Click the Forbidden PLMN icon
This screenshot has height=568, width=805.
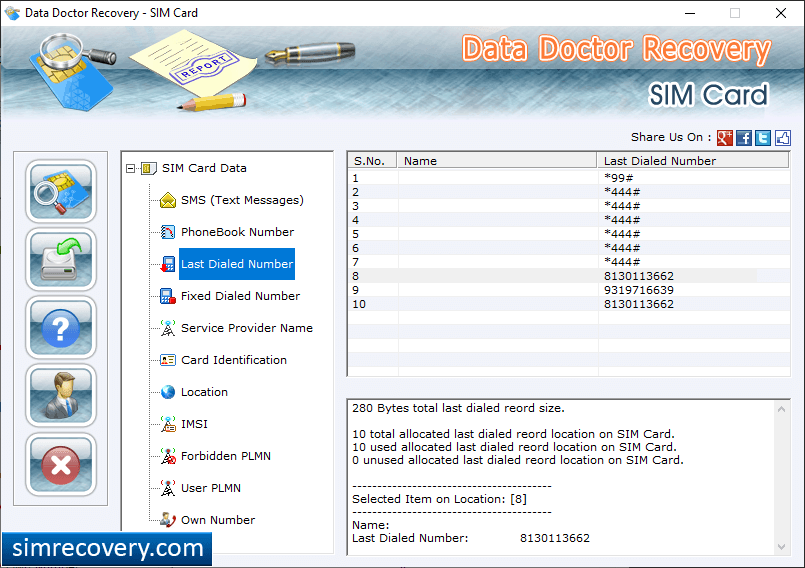[x=168, y=456]
